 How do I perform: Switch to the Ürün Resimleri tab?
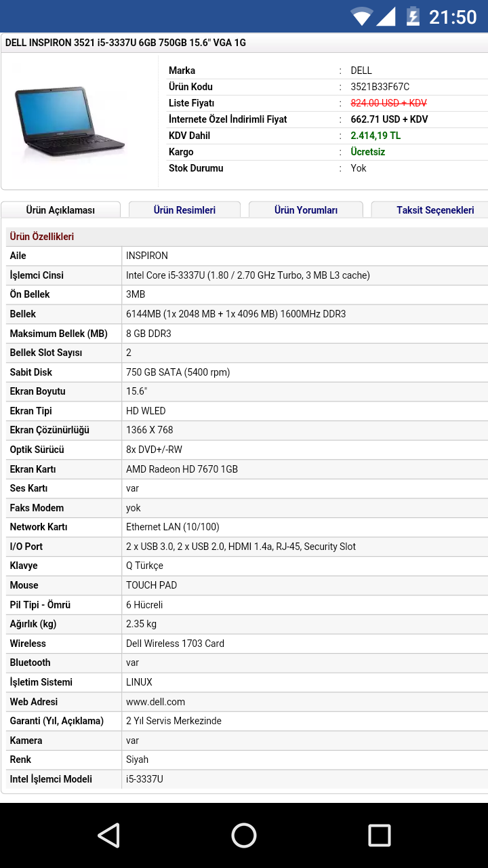pos(184,210)
